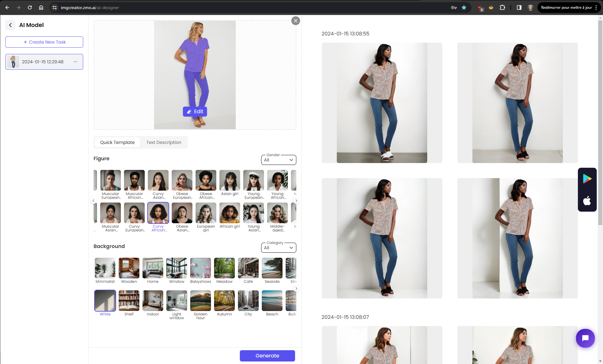Expand the background Category dropdown

pos(279,248)
